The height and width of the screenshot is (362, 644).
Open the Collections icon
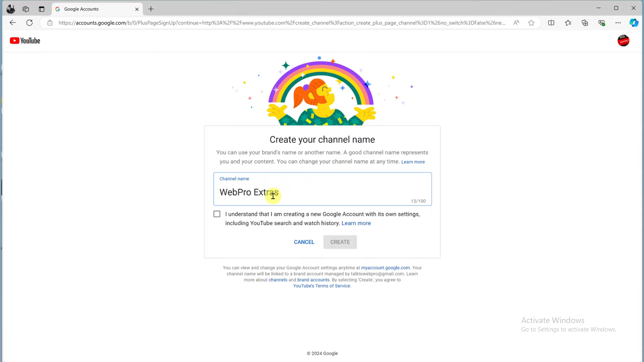click(x=584, y=23)
